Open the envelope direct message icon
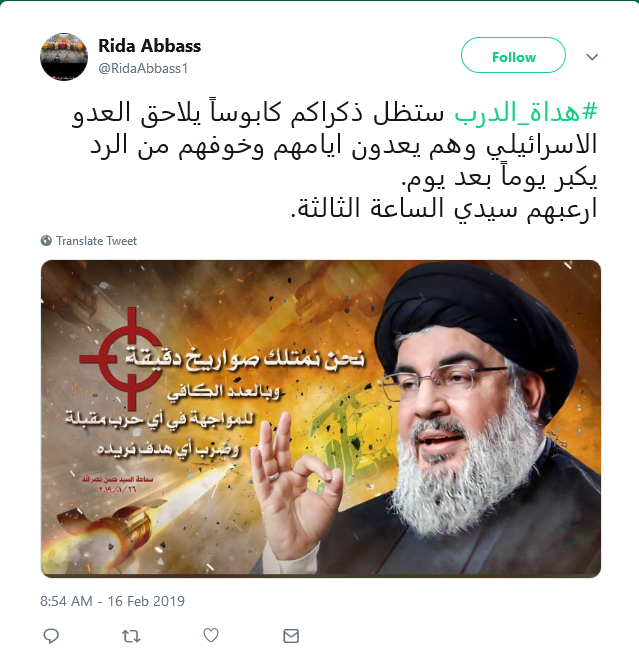 (291, 636)
